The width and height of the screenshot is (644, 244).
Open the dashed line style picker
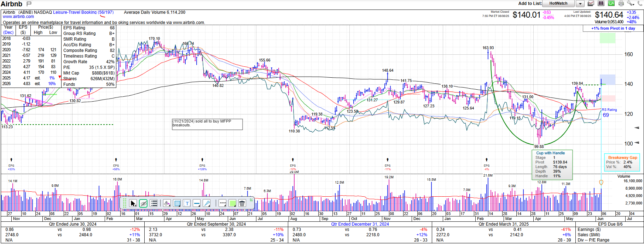222,203
